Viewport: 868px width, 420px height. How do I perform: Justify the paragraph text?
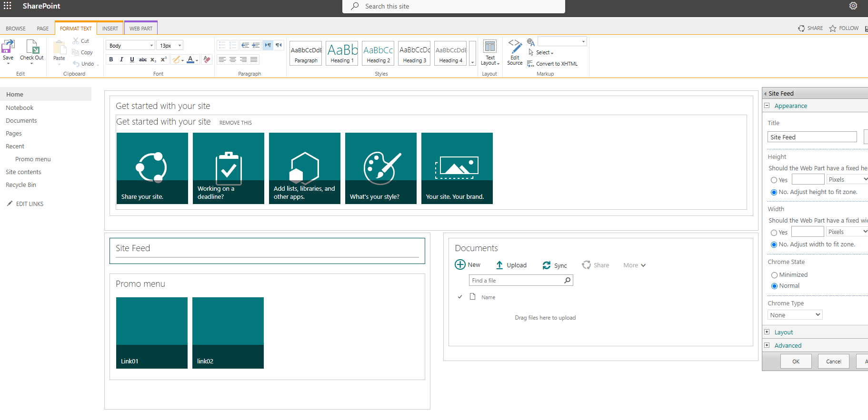click(254, 59)
